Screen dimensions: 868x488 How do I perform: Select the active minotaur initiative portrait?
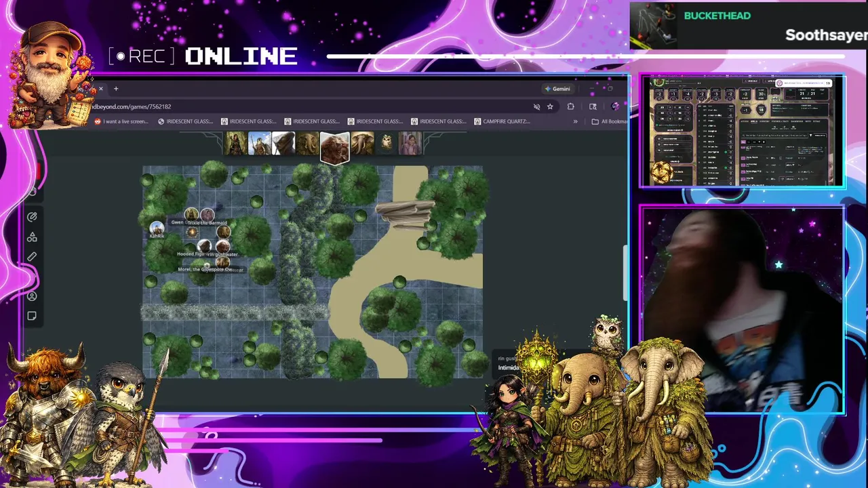[x=335, y=148]
